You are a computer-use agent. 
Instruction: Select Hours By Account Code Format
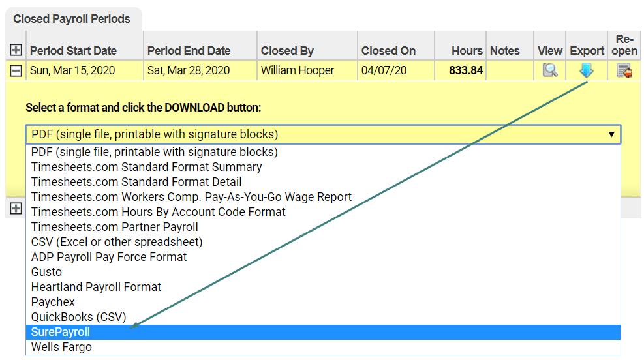click(x=323, y=212)
